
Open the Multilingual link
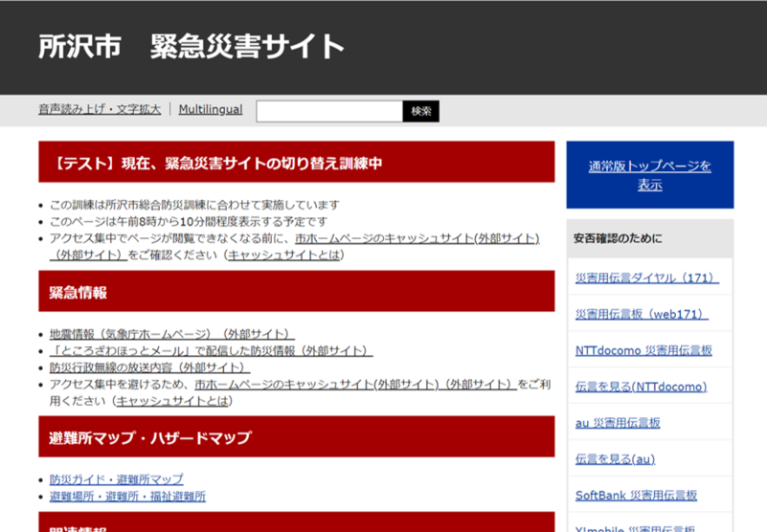click(x=210, y=109)
